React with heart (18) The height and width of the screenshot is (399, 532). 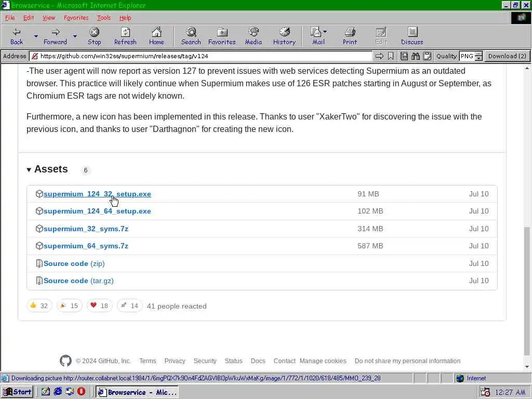pos(99,305)
